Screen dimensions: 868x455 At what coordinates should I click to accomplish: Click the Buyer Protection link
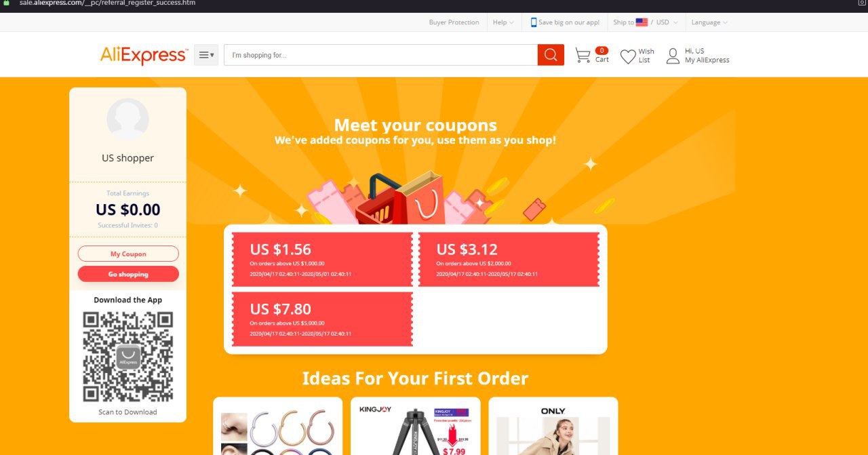click(454, 22)
